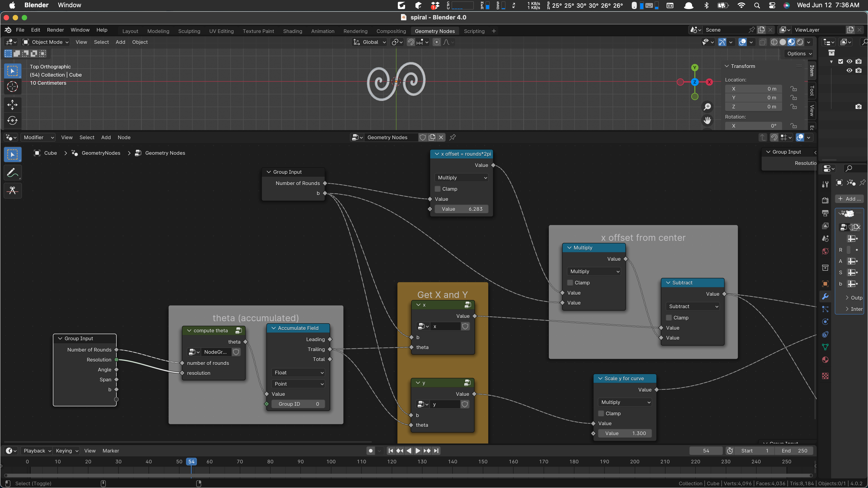
Task: Enable Clamp on the Subtract node
Action: (x=669, y=318)
